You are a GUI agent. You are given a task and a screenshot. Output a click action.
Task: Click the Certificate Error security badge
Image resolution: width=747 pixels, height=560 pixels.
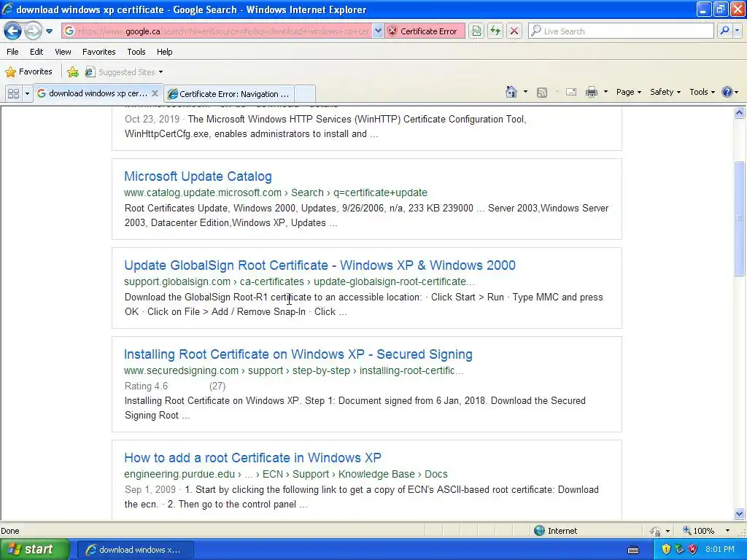pyautogui.click(x=424, y=31)
